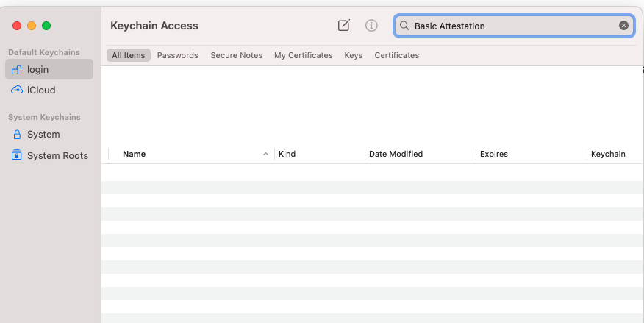Sort by Date Modified column header
This screenshot has height=323, width=644.
396,155
